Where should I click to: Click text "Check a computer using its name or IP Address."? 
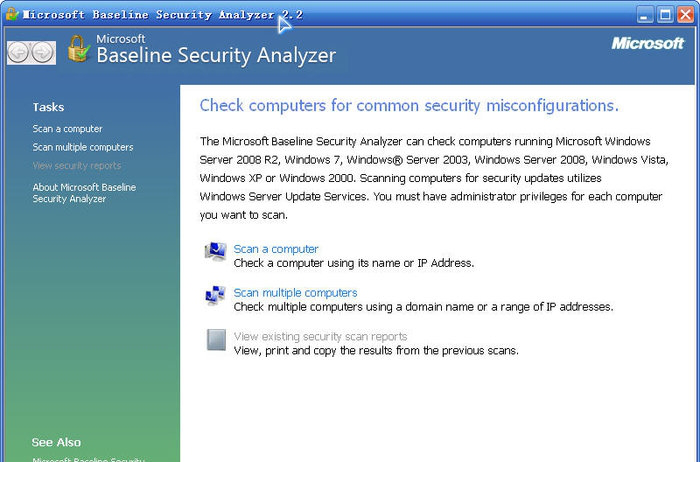pyautogui.click(x=354, y=263)
